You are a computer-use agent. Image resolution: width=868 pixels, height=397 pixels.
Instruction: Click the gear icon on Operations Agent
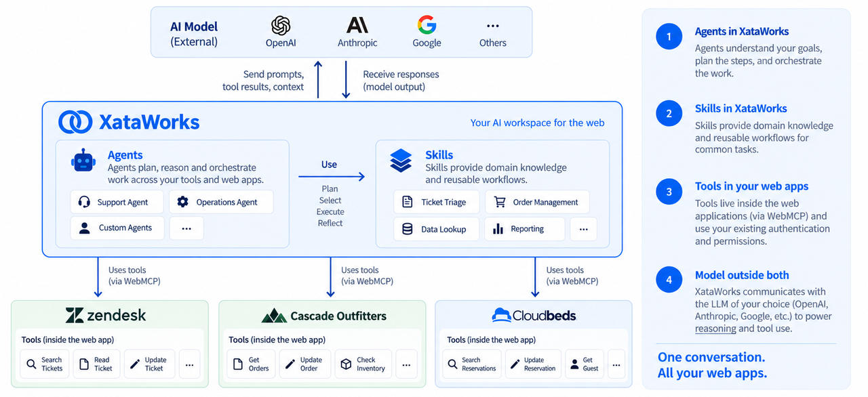click(x=182, y=202)
